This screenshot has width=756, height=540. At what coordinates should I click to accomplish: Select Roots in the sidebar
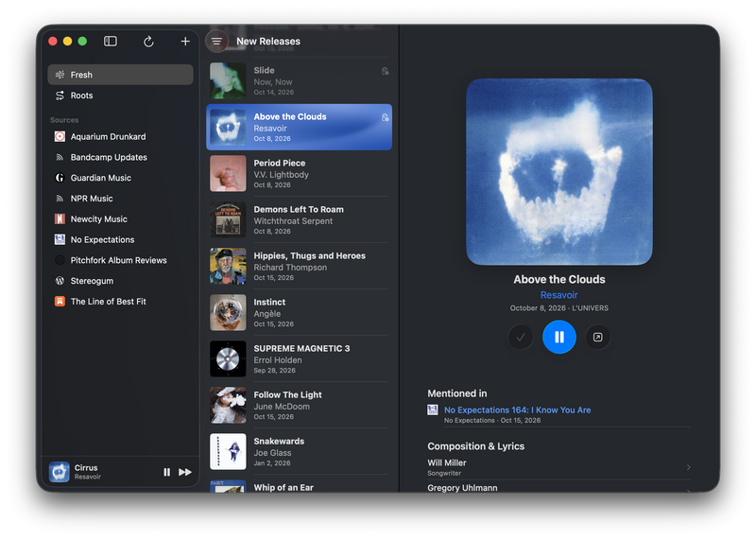point(121,96)
